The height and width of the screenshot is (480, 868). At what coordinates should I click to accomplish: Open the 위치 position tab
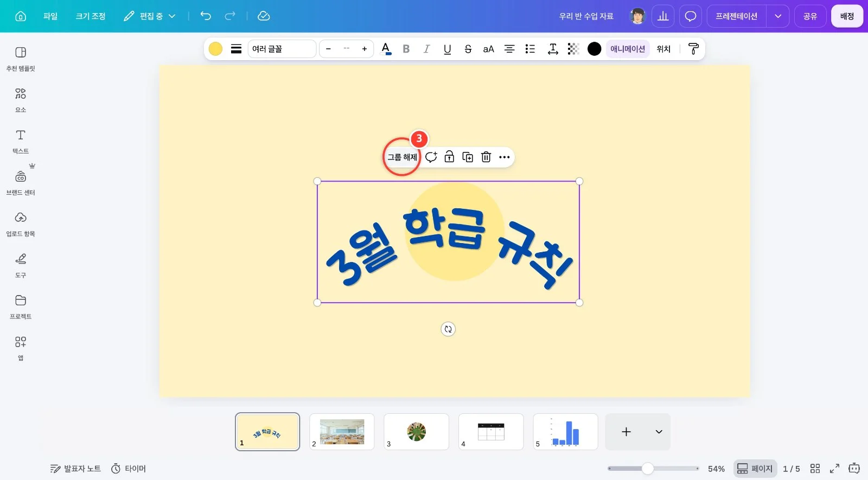[663, 49]
